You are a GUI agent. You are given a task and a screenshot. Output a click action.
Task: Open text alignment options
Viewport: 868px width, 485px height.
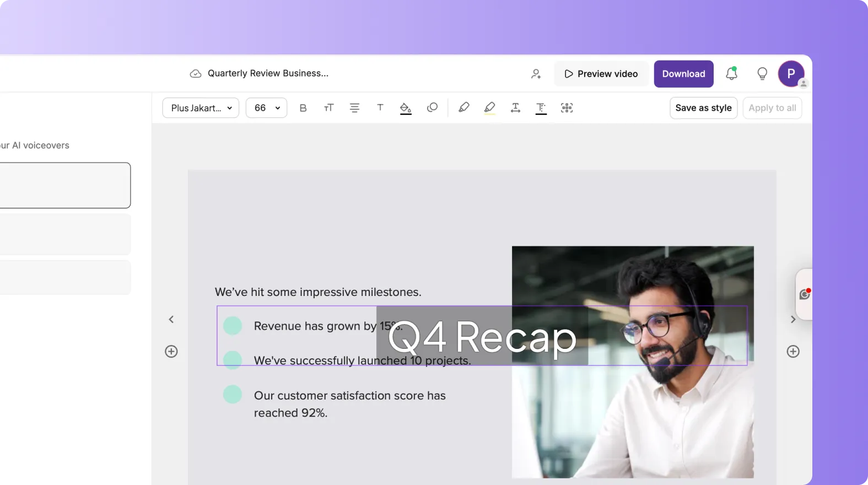tap(354, 108)
